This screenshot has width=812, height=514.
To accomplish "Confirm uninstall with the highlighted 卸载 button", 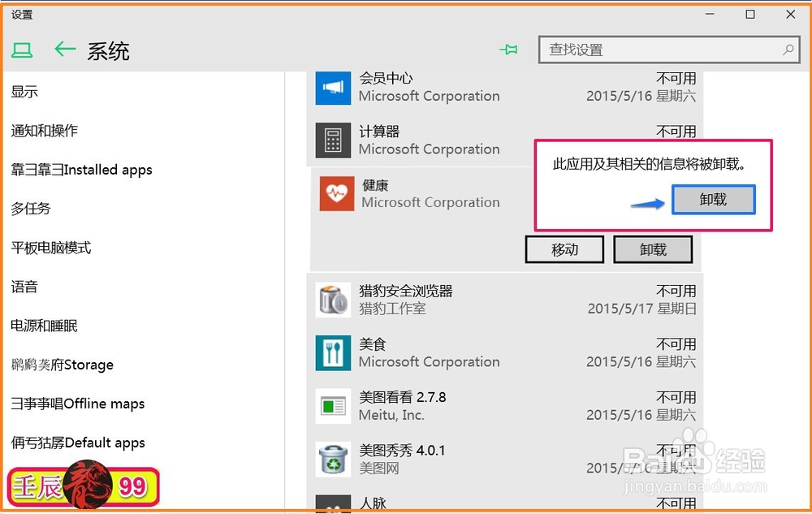I will pos(713,200).
